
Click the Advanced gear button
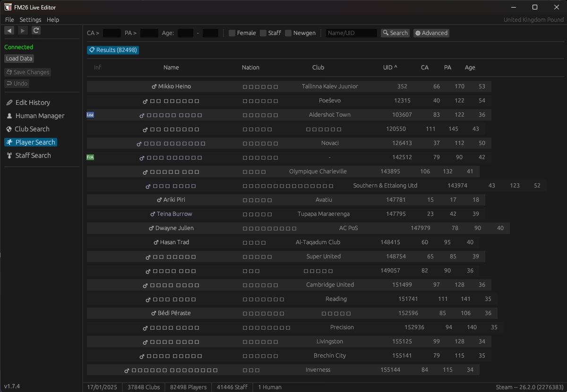[x=431, y=33]
